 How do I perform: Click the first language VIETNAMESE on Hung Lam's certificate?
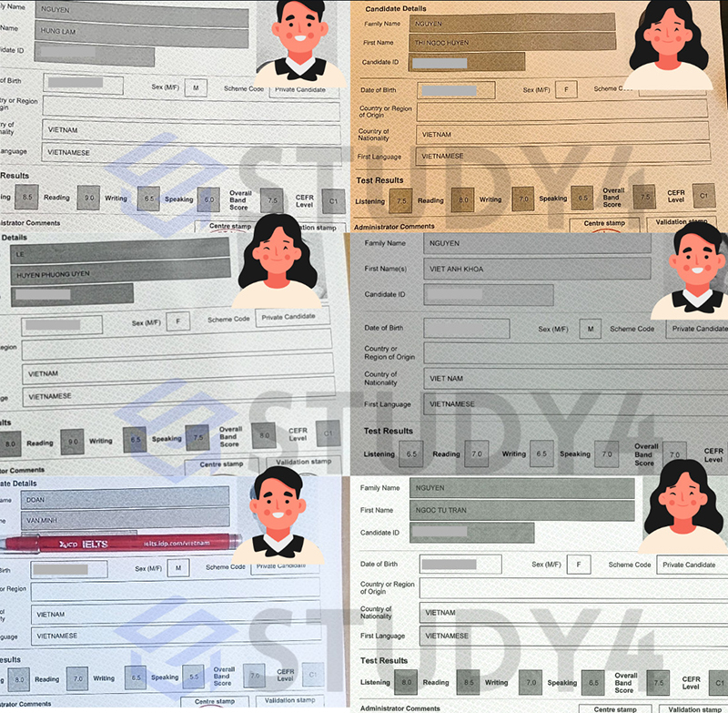192,153
